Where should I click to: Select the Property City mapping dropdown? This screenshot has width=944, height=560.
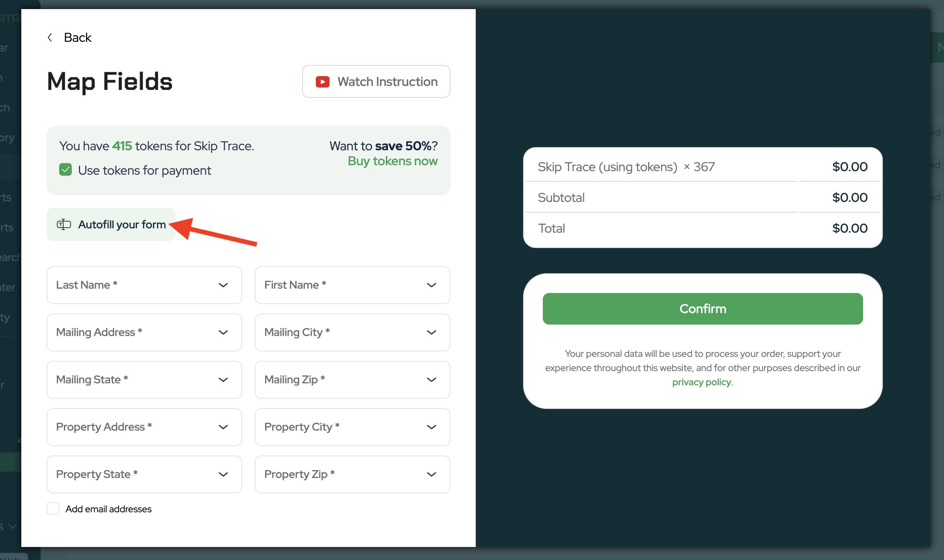(352, 427)
